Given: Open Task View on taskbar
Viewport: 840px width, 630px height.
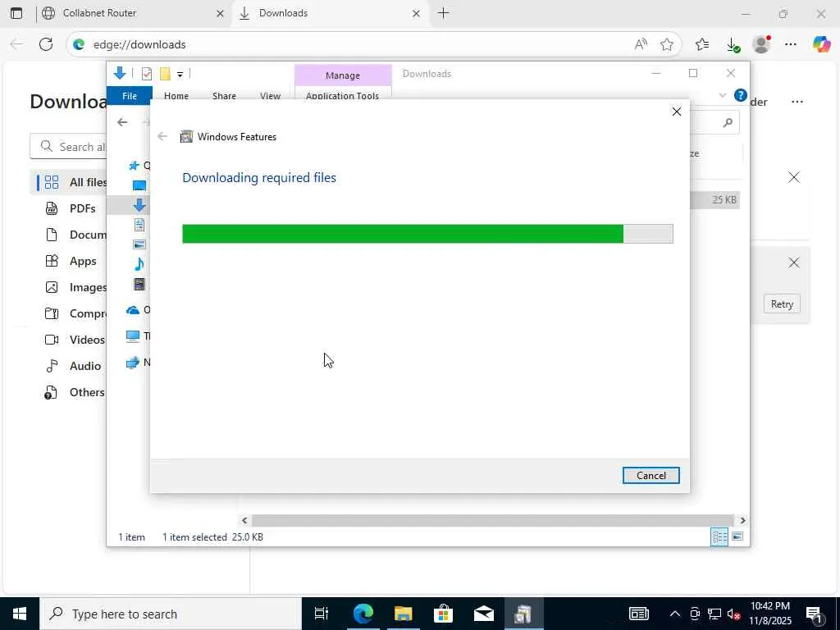Looking at the screenshot, I should click(x=322, y=614).
